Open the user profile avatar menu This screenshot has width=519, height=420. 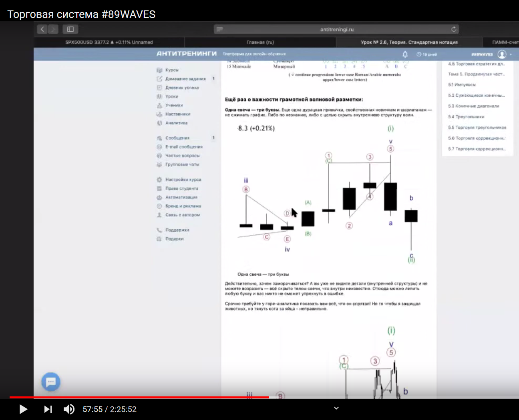(502, 54)
